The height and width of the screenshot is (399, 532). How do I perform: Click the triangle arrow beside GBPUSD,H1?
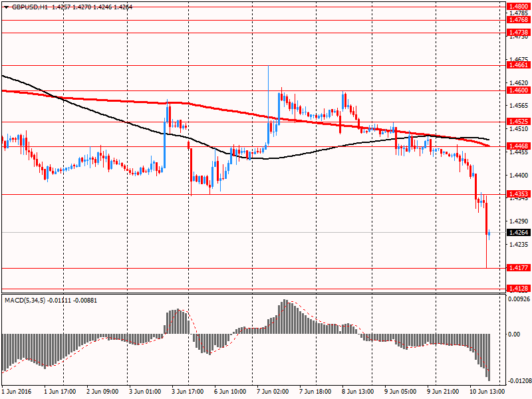(x=5, y=7)
